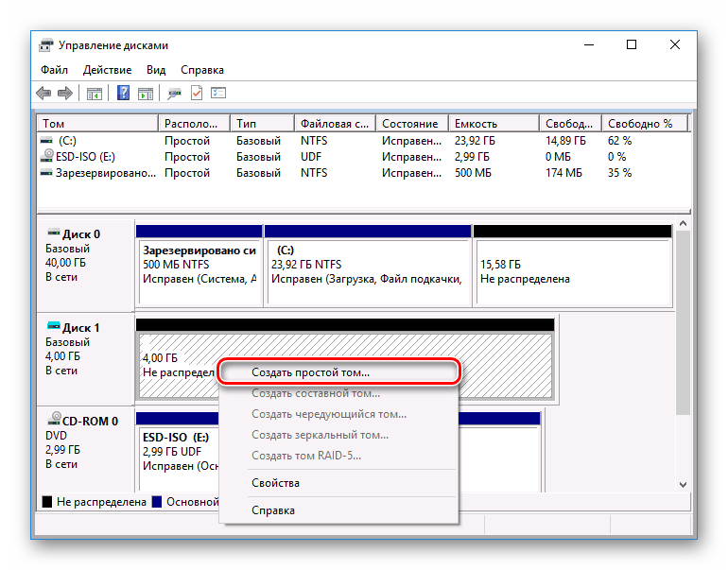The width and height of the screenshot is (728, 570).
Task: Click the blue Основной legend swatch
Action: point(157,502)
